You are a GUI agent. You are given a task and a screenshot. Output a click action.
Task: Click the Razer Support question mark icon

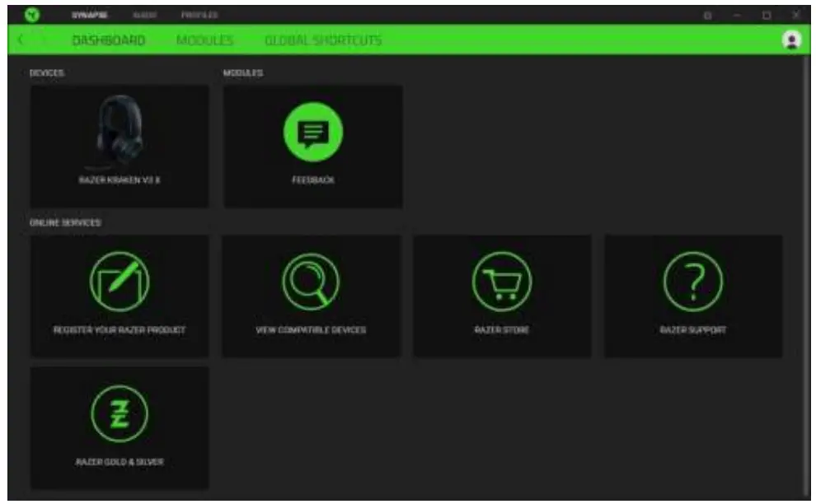pyautogui.click(x=693, y=280)
